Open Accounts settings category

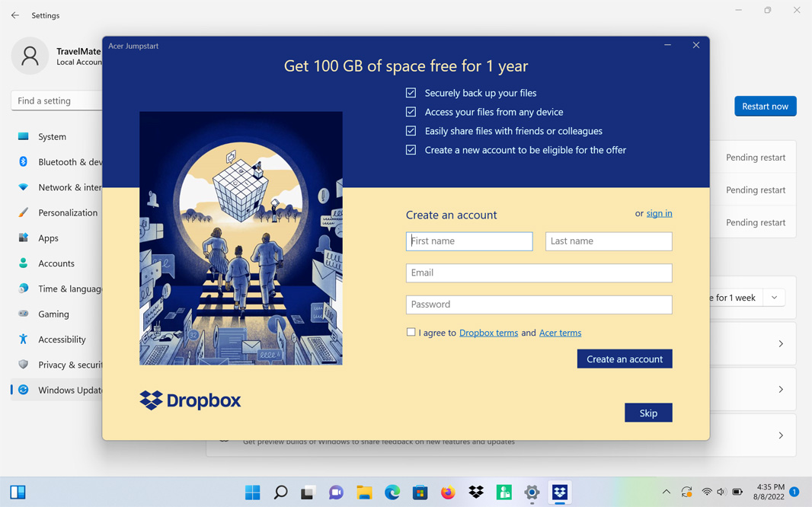click(x=57, y=263)
